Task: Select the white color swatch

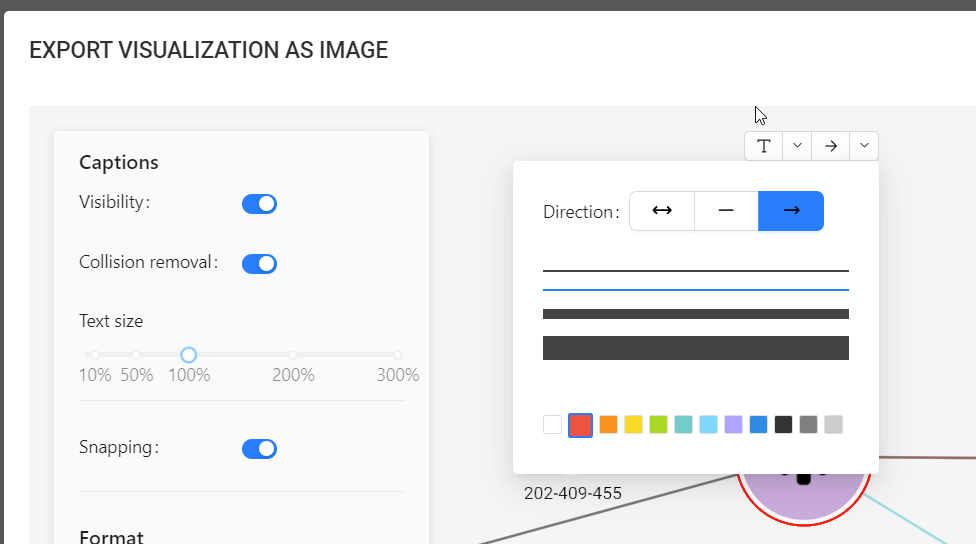Action: click(552, 425)
